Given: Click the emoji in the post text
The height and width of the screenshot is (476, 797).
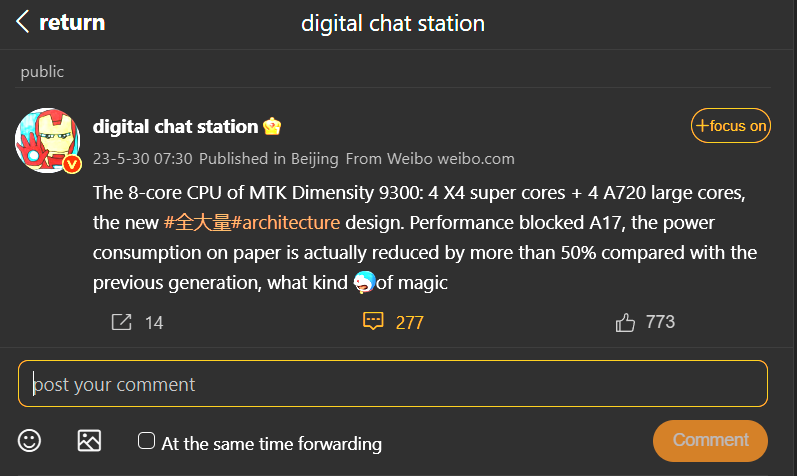Looking at the screenshot, I should coord(364,283).
